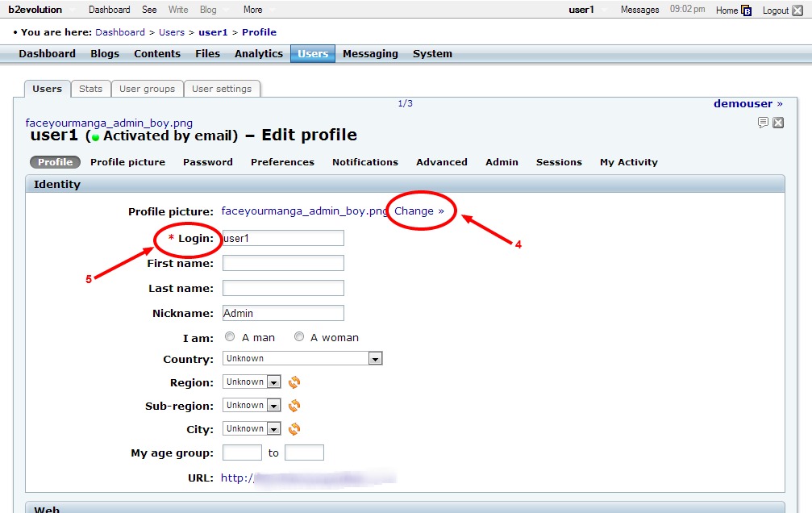812x513 pixels.
Task: Focus the minimum age group field
Action: [x=243, y=453]
